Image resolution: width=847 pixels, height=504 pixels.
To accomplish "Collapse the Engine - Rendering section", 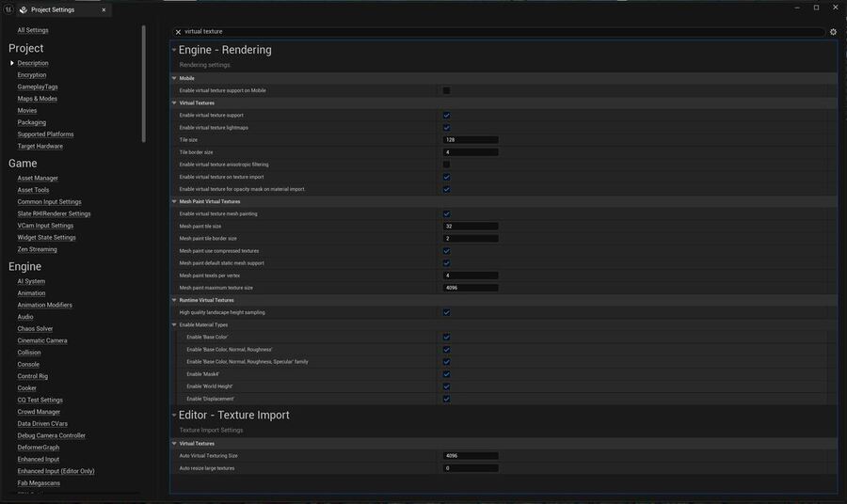I will pyautogui.click(x=174, y=50).
